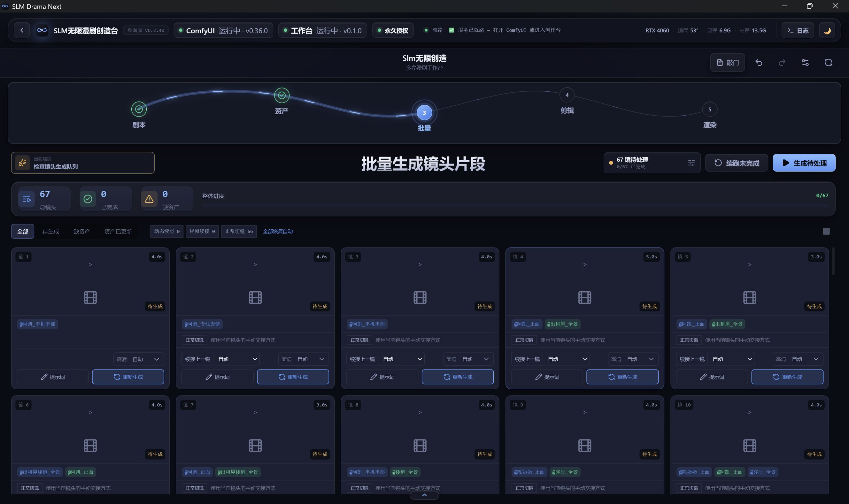
Task: Go back with the left arrow button
Action: click(22, 30)
